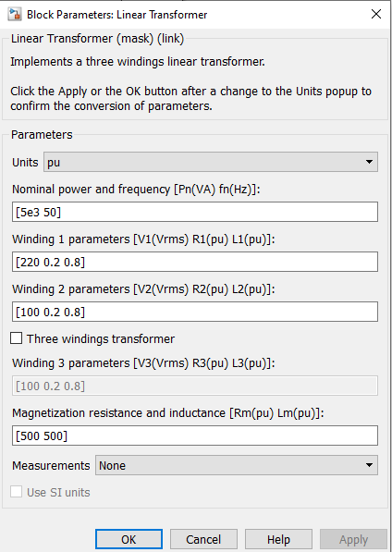Close the Block Parameters dialog with X

(376, 14)
